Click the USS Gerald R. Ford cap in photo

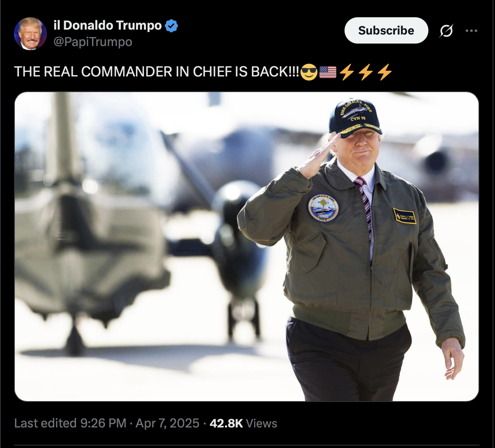point(355,118)
